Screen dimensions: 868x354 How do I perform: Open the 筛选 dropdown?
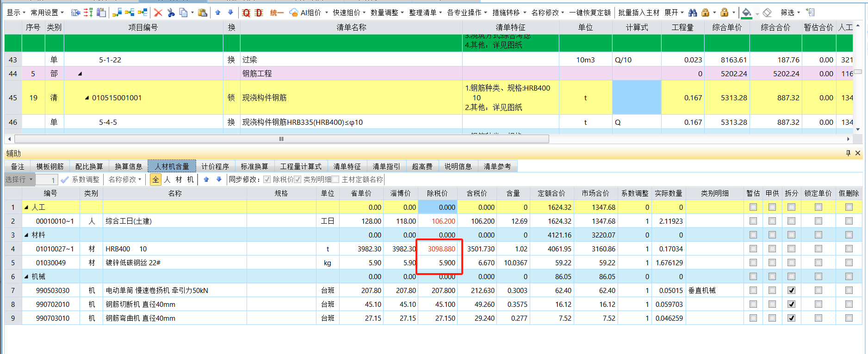790,12
